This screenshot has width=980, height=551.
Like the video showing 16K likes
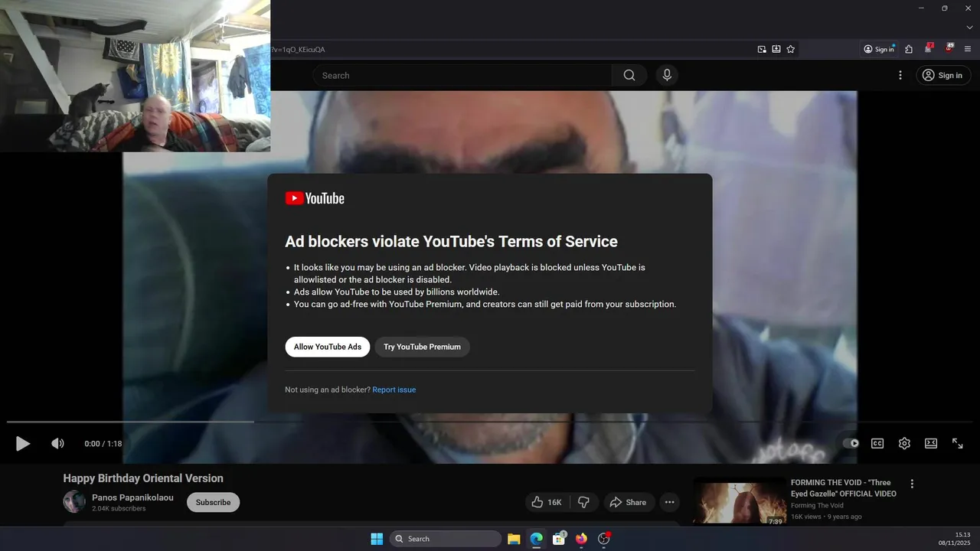(x=547, y=502)
